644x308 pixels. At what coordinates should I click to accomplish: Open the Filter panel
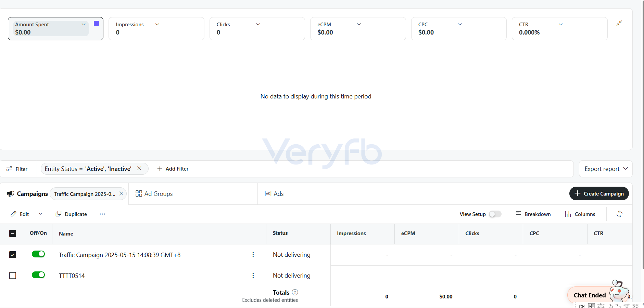17,169
